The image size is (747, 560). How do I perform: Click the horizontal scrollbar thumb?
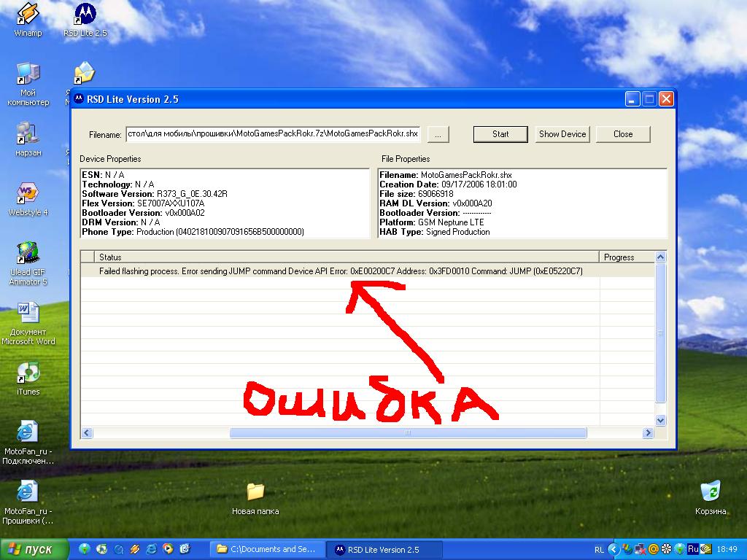click(x=408, y=432)
